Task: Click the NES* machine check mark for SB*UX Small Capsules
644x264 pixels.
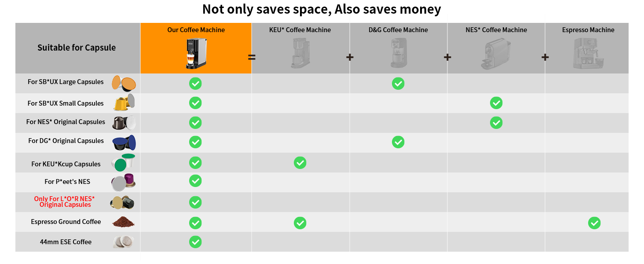Action: (496, 103)
